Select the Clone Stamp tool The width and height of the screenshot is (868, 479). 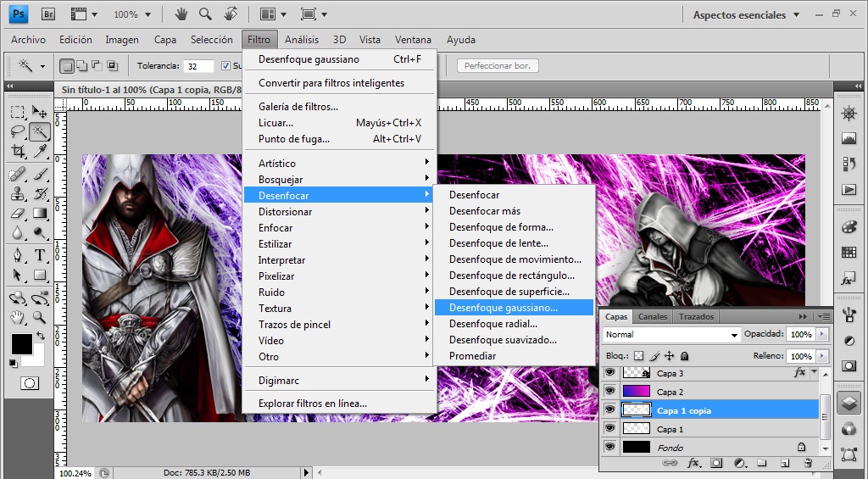(x=18, y=194)
